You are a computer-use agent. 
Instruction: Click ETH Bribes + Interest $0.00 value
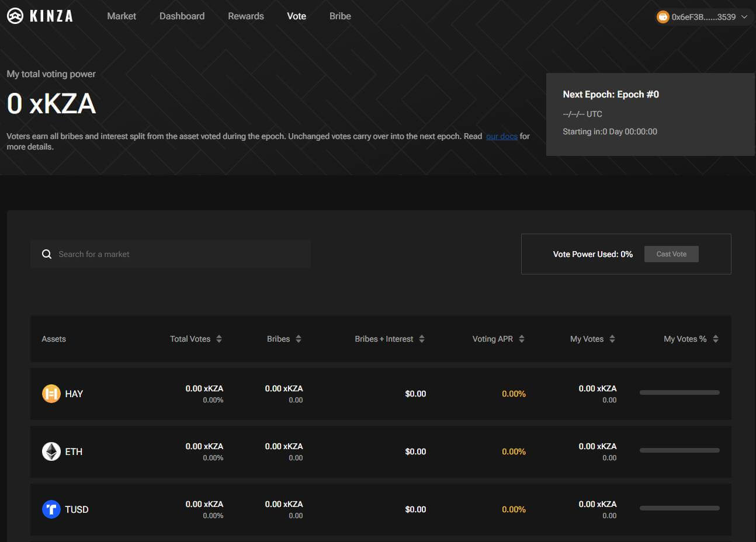point(415,451)
